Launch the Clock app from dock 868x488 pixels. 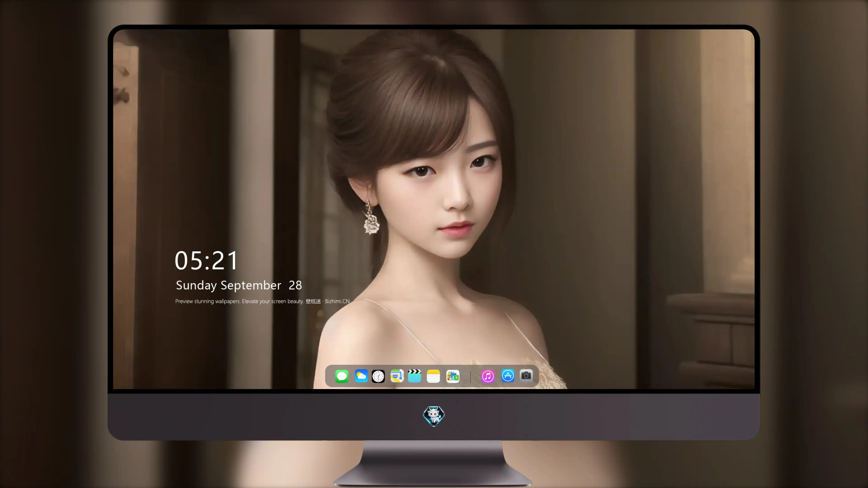378,376
